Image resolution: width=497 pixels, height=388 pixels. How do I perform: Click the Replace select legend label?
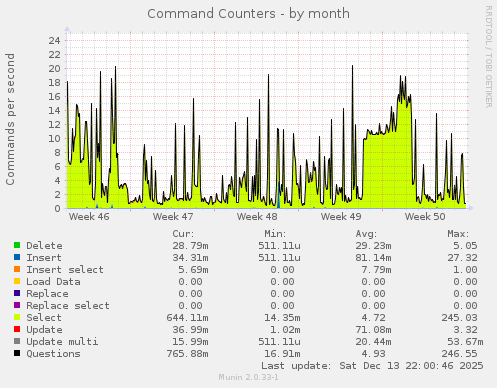tap(68, 306)
